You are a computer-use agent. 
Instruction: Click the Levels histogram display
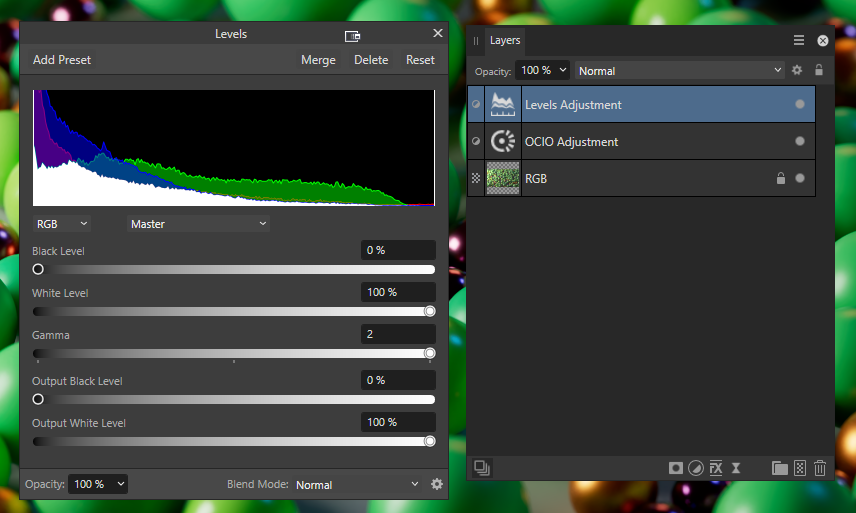[x=234, y=148]
